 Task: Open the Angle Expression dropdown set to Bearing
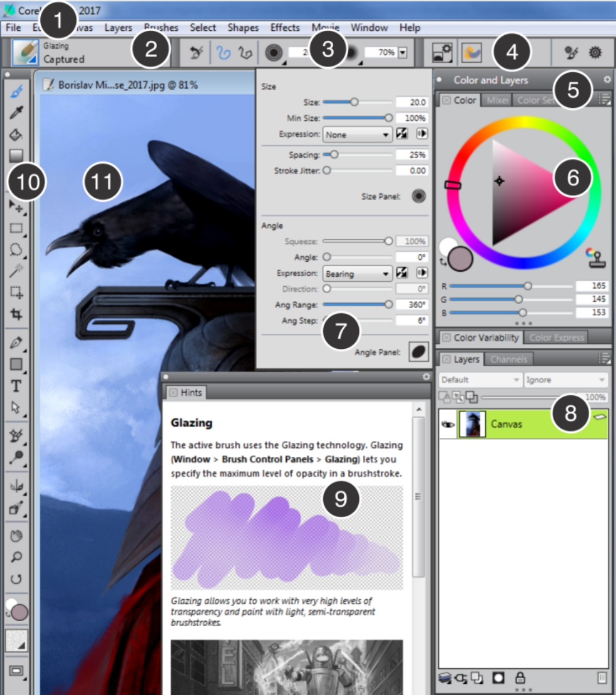pos(357,273)
